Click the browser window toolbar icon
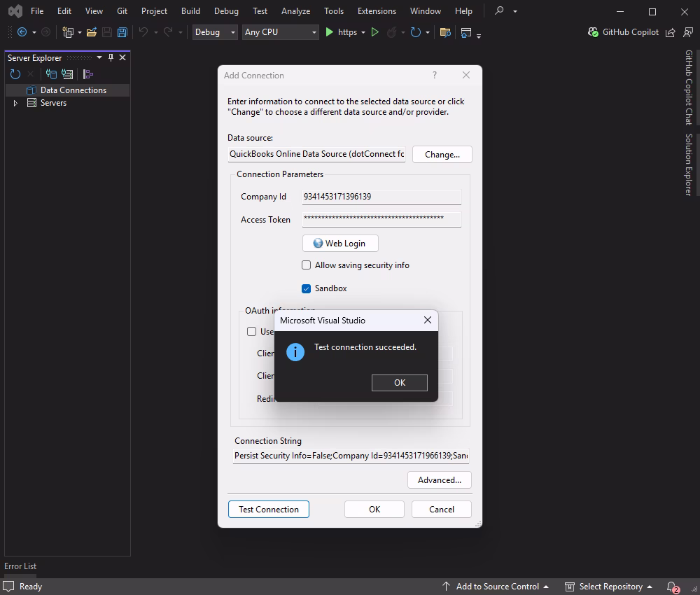Image resolution: width=700 pixels, height=595 pixels. click(465, 32)
